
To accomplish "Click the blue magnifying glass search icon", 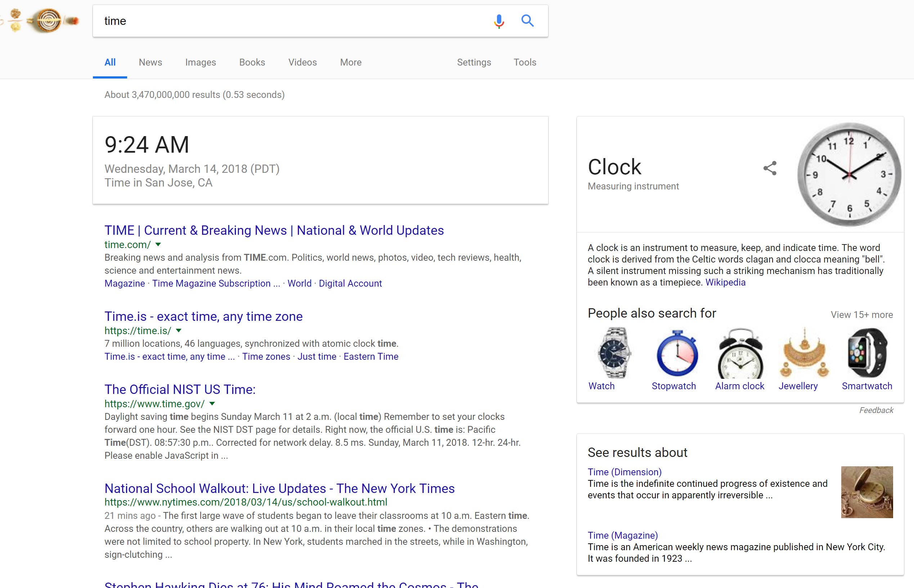I will (527, 21).
